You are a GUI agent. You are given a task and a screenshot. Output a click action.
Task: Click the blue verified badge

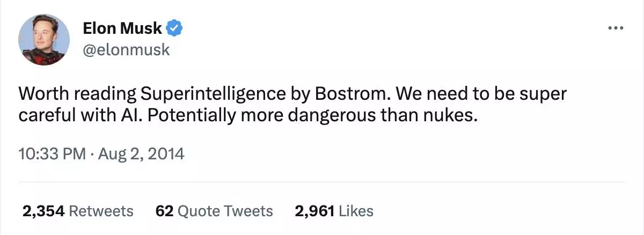[175, 28]
